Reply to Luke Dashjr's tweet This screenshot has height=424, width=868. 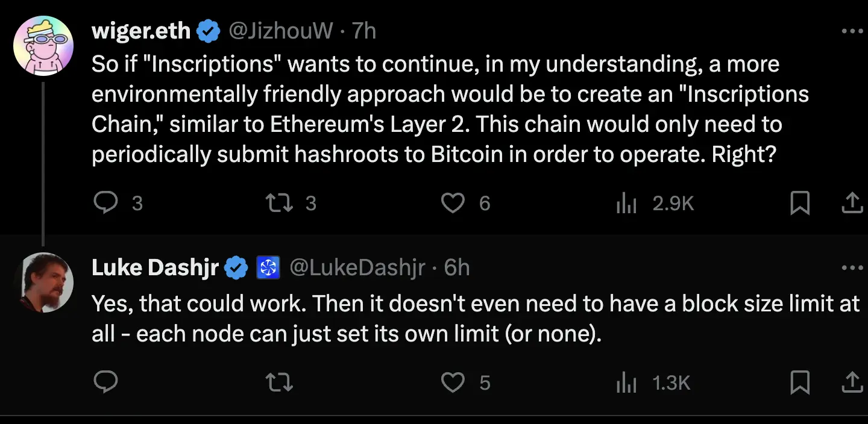click(x=106, y=382)
